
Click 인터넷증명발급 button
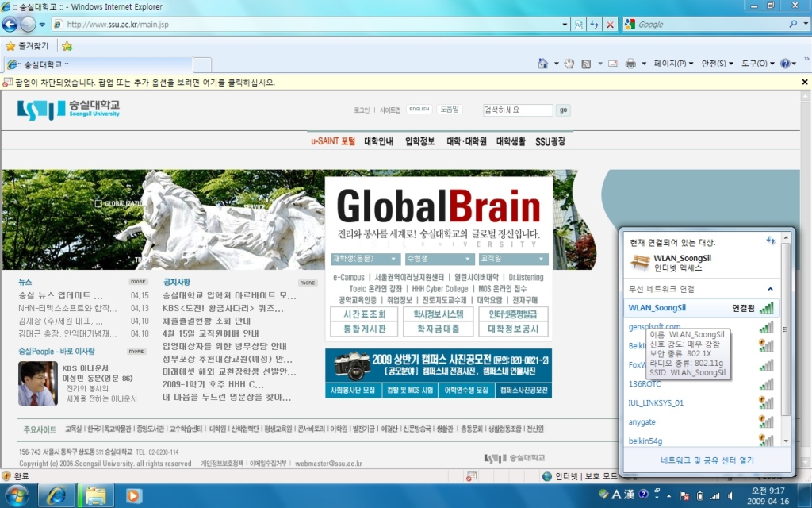point(513,314)
